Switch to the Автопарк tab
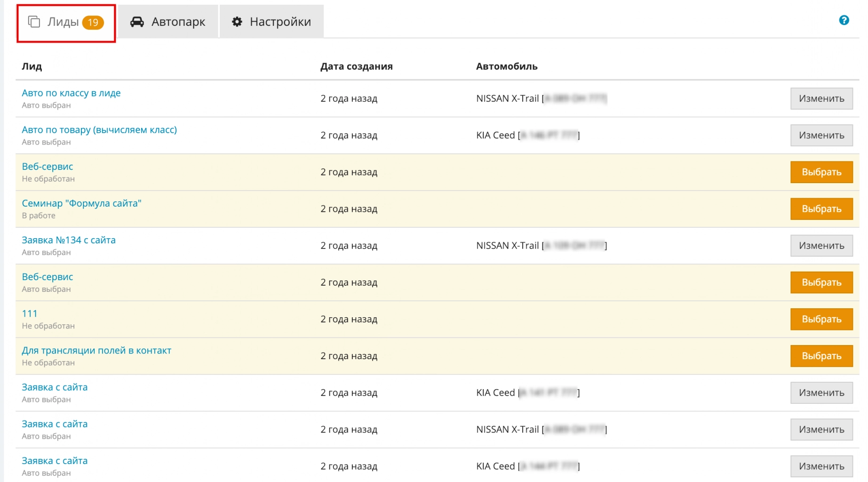 coord(168,22)
